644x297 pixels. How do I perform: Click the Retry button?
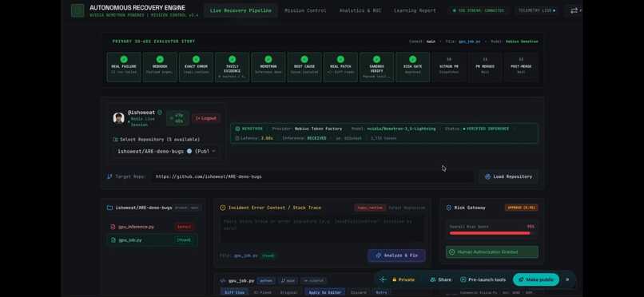pyautogui.click(x=382, y=292)
